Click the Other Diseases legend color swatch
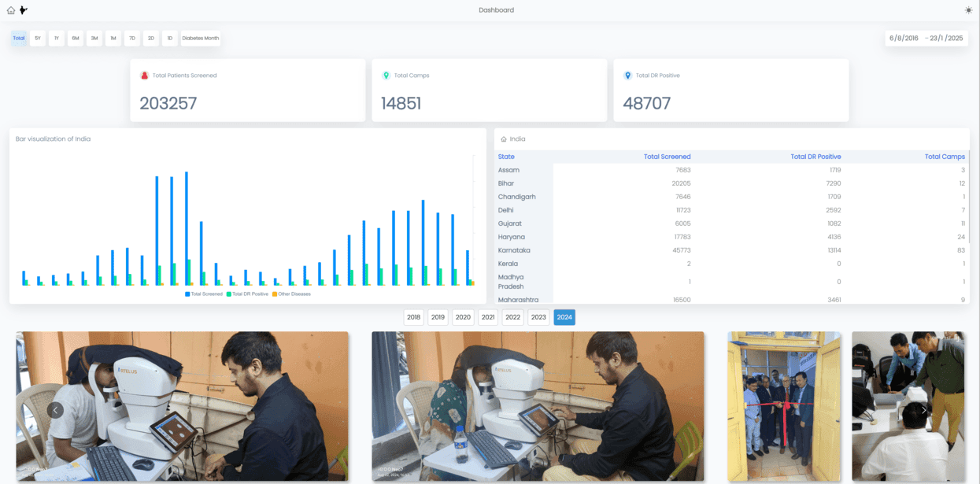The image size is (980, 484). tap(275, 294)
